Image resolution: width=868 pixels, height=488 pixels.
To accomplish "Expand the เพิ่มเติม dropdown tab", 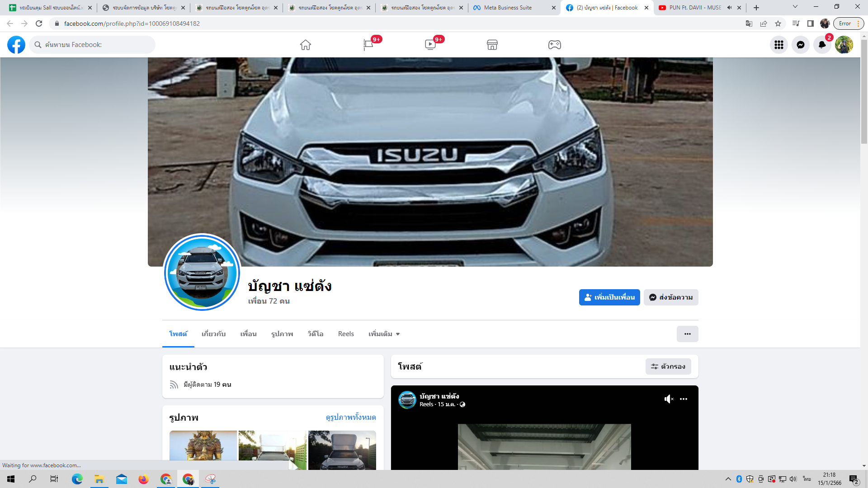I will (384, 334).
